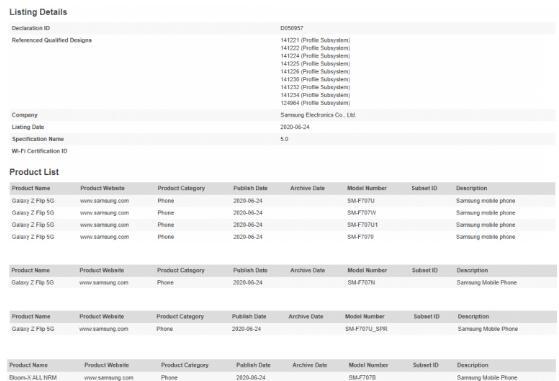Click the first table's Model Number column header
The height and width of the screenshot is (381, 559).
[367, 188]
